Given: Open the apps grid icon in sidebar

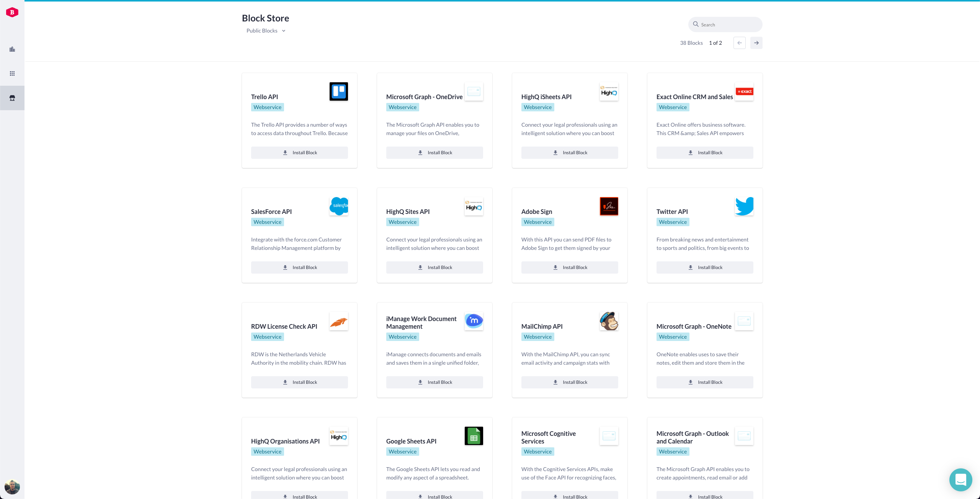Looking at the screenshot, I should pos(12,73).
